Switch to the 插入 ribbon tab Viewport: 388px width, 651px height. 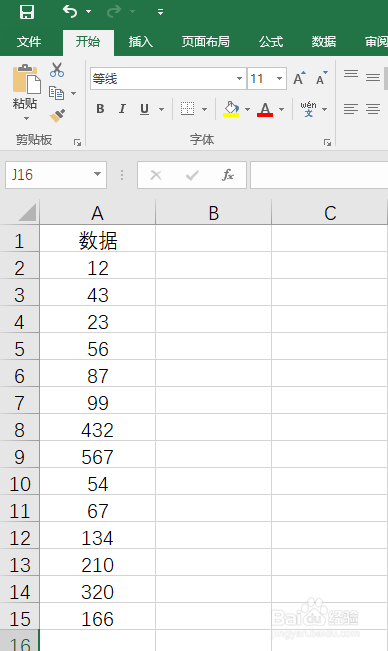pyautogui.click(x=141, y=42)
